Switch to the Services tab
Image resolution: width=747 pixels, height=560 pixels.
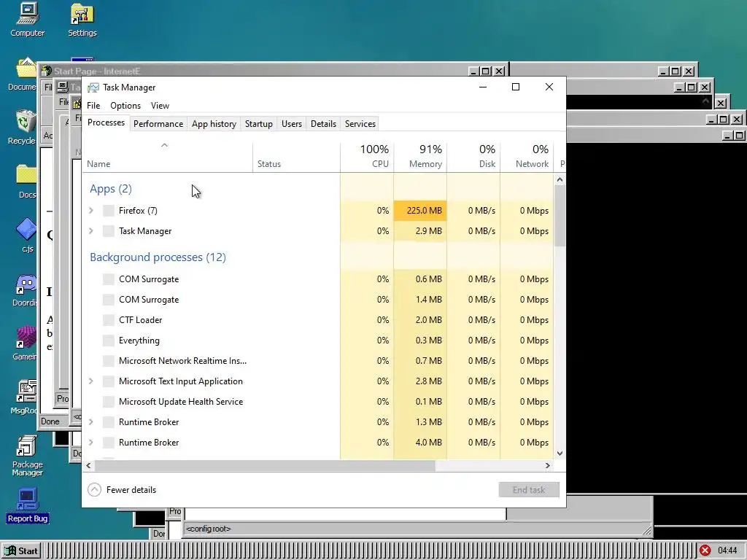(360, 124)
